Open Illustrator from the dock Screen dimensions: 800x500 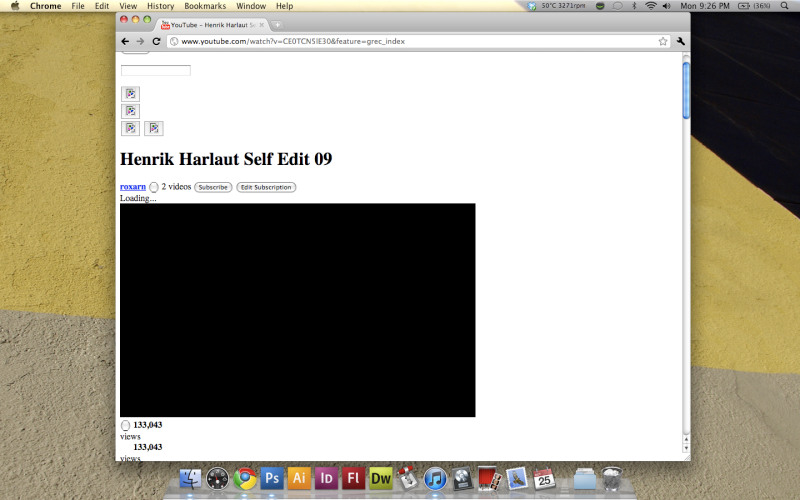299,478
